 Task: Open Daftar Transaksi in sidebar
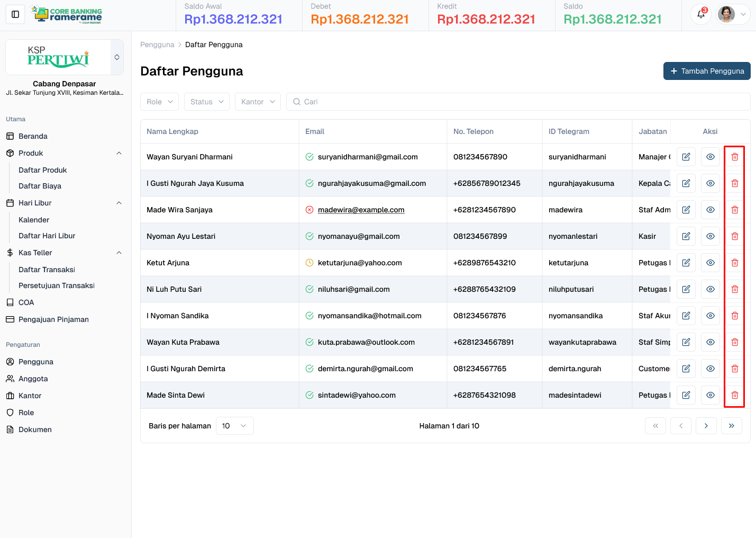pos(47,270)
